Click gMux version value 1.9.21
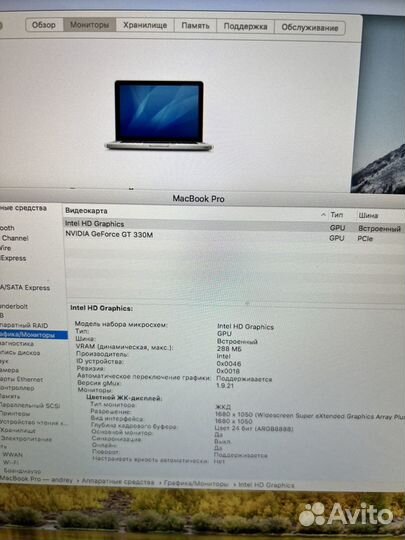Image resolution: width=405 pixels, height=540 pixels. [225, 385]
